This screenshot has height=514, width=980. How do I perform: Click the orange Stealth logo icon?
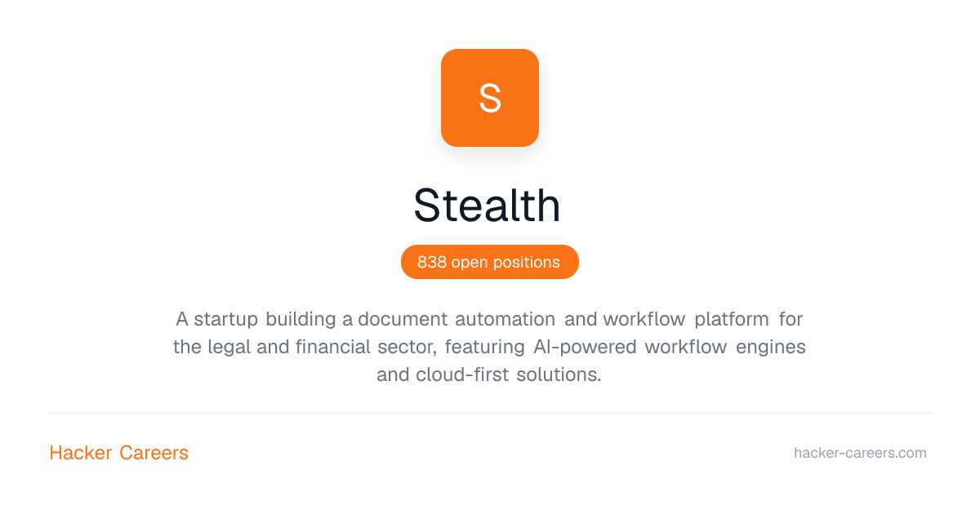click(490, 98)
